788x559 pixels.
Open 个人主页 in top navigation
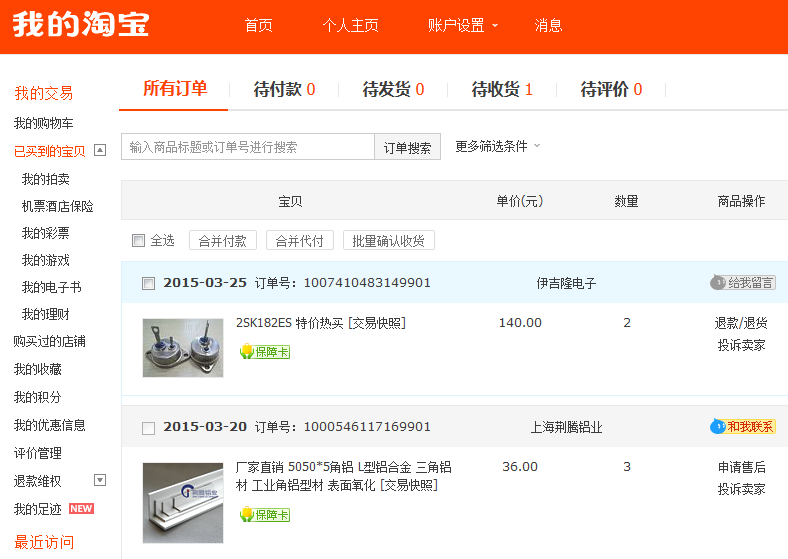coord(350,25)
